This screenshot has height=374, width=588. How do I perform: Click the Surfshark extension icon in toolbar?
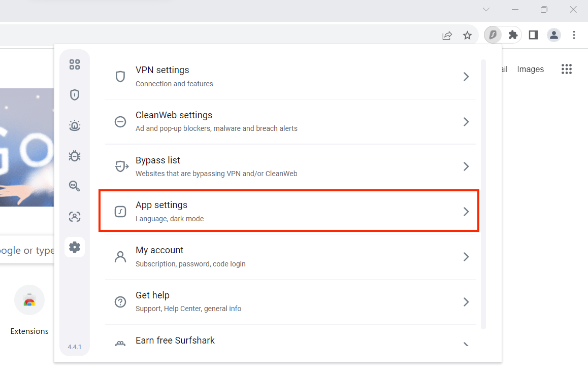[x=493, y=35]
